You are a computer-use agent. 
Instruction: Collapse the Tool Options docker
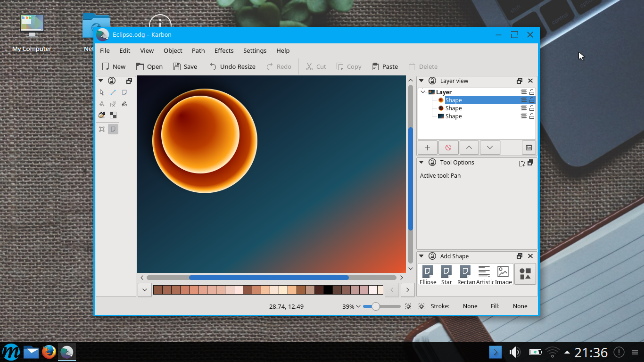421,162
